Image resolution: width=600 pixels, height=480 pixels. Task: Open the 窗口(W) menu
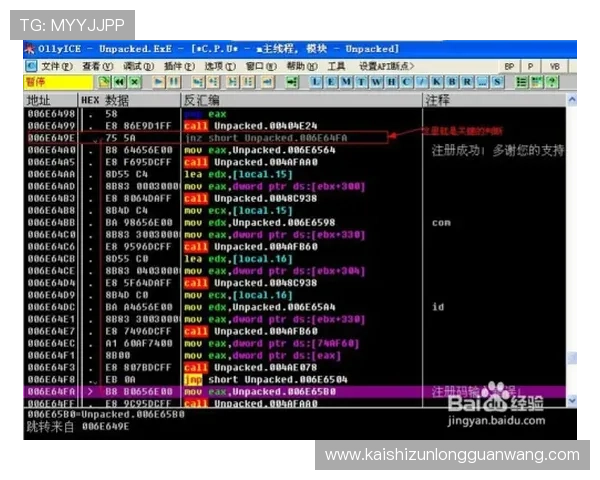[x=261, y=66]
